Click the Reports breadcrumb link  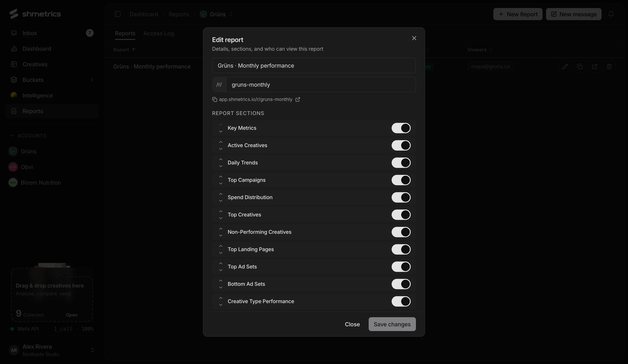(x=179, y=14)
